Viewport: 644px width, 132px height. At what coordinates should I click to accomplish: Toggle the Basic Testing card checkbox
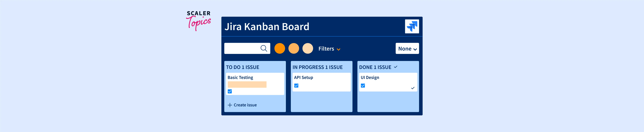tap(230, 91)
